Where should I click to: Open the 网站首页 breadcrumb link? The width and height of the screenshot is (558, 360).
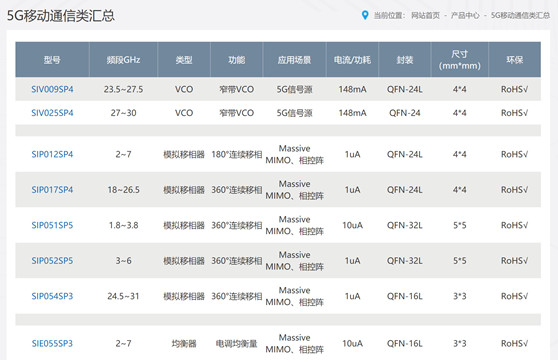coord(425,15)
